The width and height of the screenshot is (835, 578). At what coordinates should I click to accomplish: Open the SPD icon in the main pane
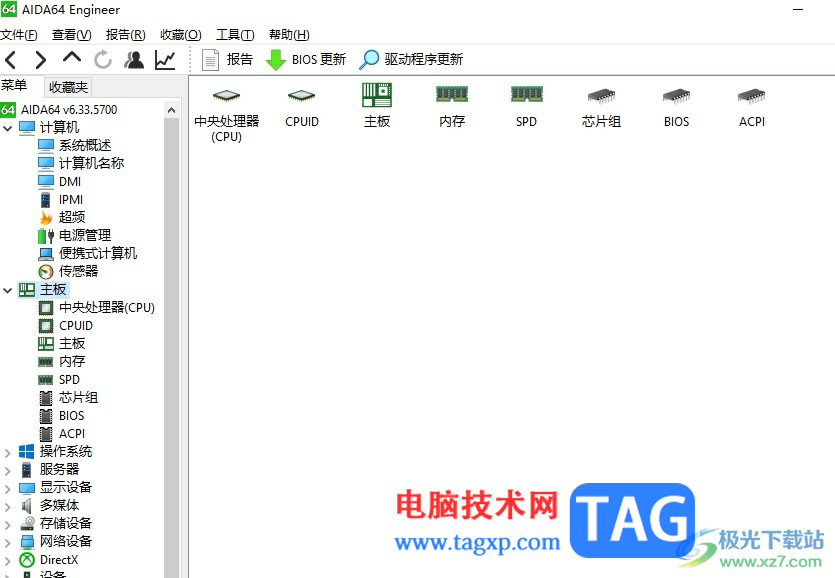point(527,107)
